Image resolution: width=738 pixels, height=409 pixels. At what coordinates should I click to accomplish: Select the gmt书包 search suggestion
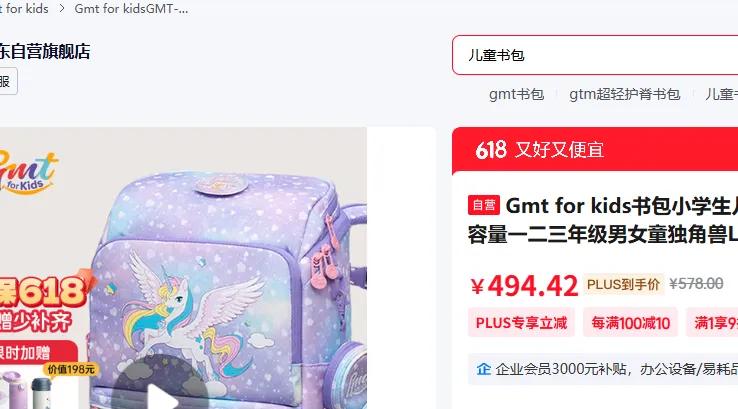tap(516, 94)
